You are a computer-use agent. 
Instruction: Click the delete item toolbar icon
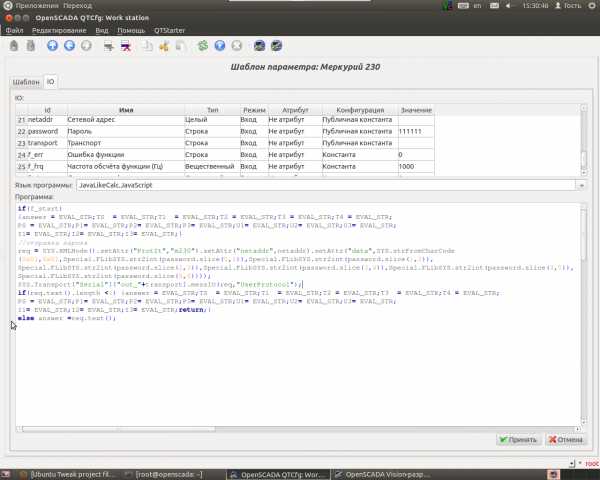[125, 45]
